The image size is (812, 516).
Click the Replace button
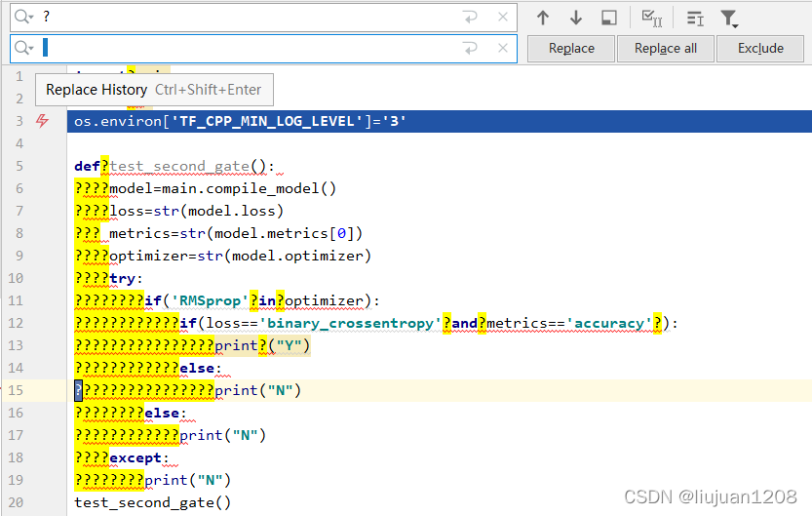click(x=571, y=49)
